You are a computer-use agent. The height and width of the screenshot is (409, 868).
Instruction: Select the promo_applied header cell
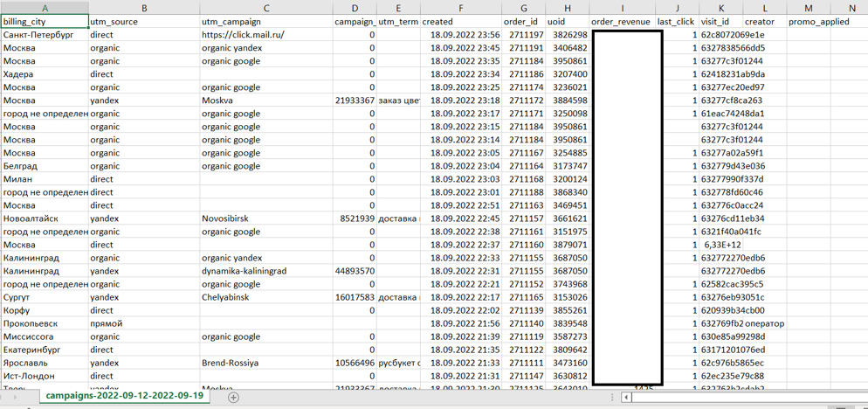[809, 22]
